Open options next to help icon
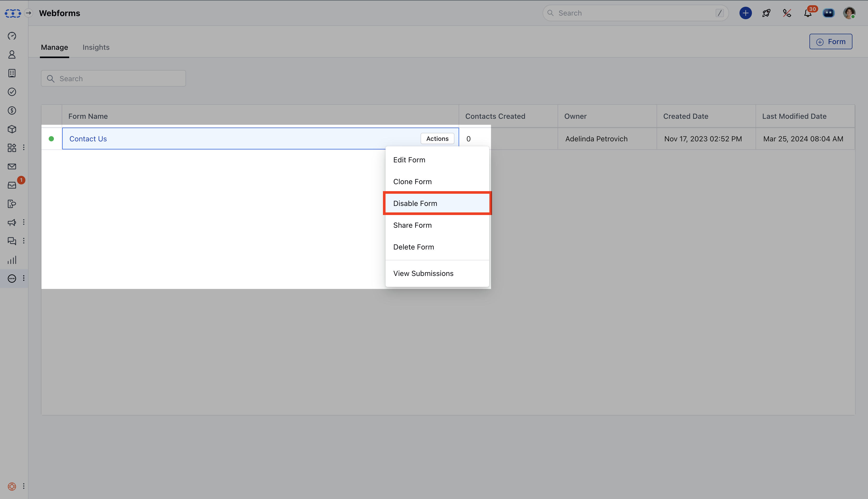Viewport: 868px width, 499px height. tap(24, 486)
